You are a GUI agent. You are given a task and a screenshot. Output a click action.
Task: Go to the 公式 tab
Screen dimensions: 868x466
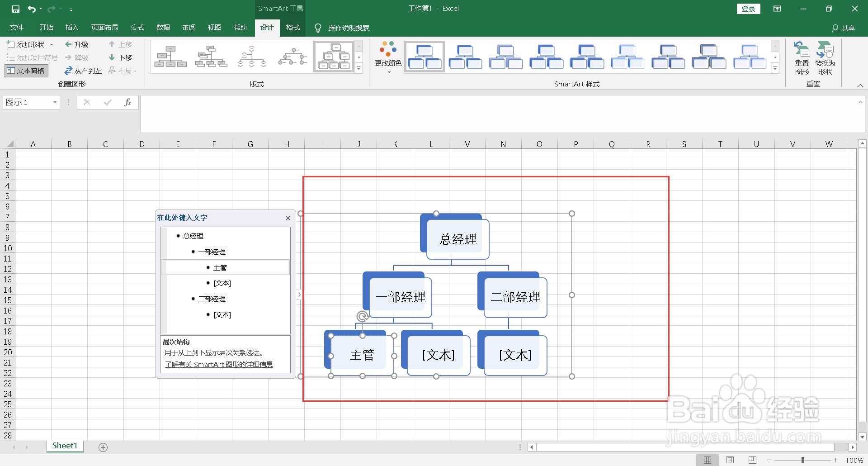click(137, 28)
